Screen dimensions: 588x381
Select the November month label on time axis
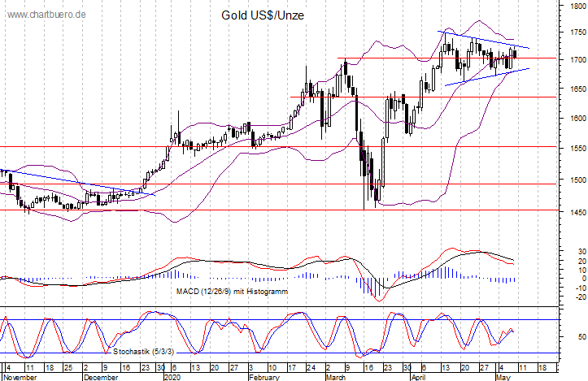(20, 377)
